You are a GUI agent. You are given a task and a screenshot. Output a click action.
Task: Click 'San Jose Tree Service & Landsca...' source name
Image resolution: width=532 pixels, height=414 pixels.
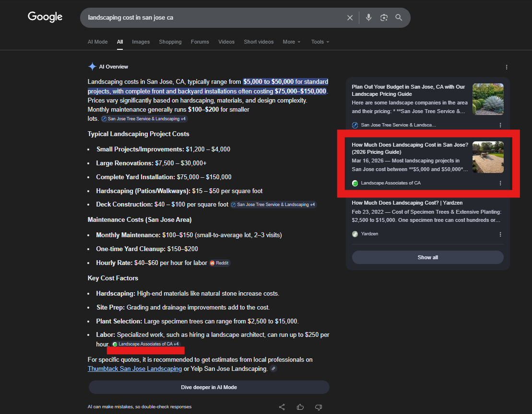click(x=398, y=125)
